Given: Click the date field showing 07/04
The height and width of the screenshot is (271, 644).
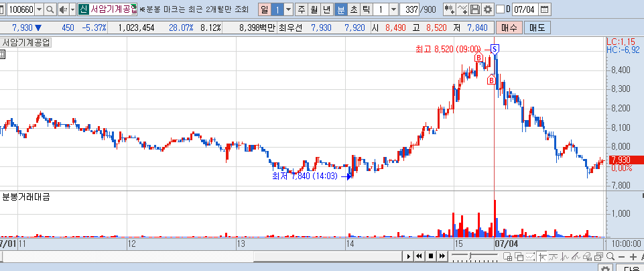Looking at the screenshot, I should point(525,9).
